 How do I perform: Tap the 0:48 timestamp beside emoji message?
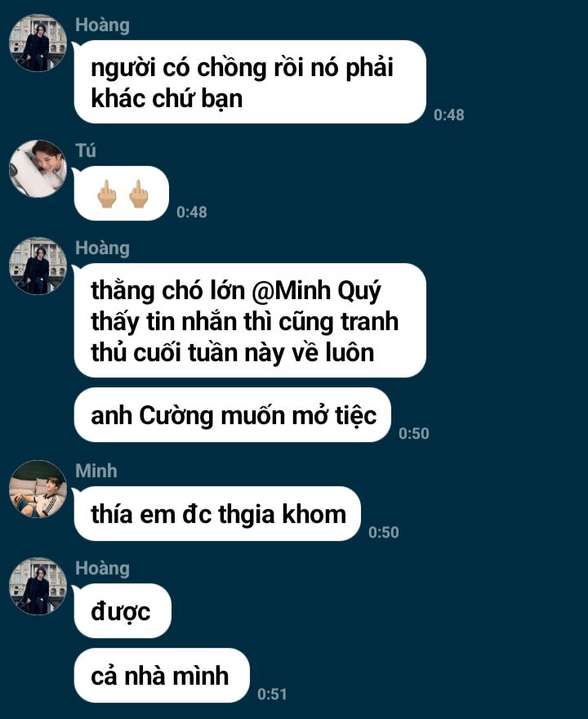pos(192,212)
